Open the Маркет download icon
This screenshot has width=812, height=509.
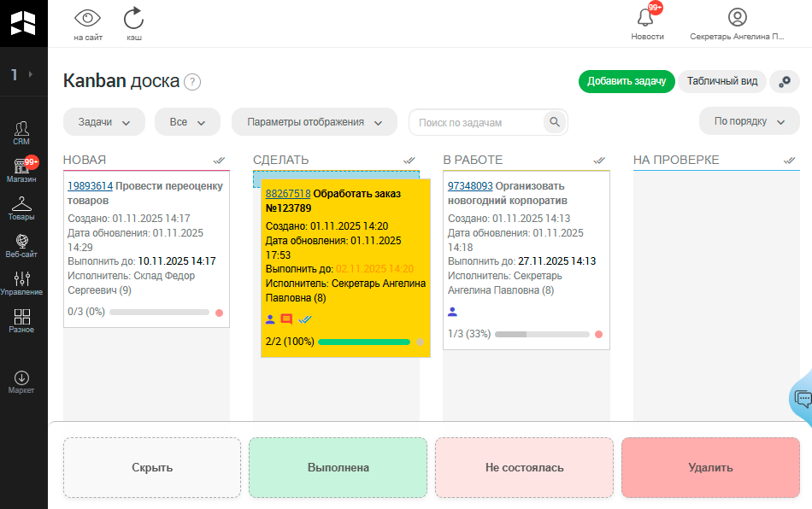[21, 381]
